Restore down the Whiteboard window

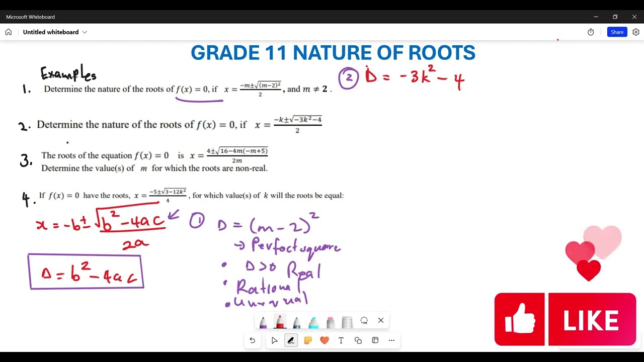click(615, 17)
